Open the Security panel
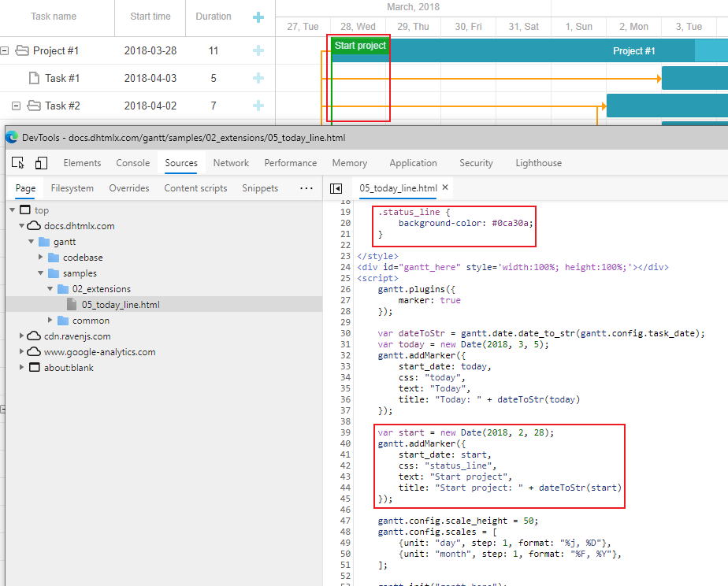Viewport: 728px width, 586px height. coord(476,163)
